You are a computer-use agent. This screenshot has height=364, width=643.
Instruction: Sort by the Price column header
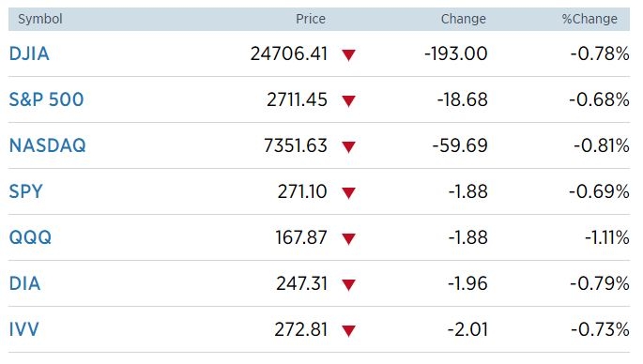coord(311,19)
